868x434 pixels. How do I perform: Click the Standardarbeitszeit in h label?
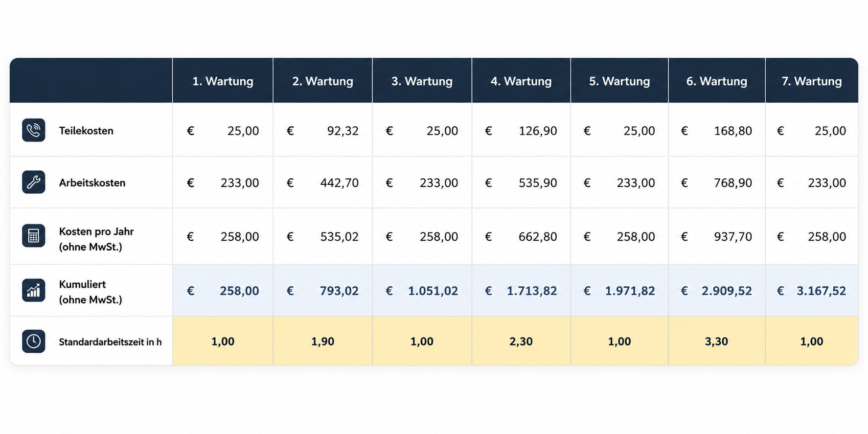110,342
